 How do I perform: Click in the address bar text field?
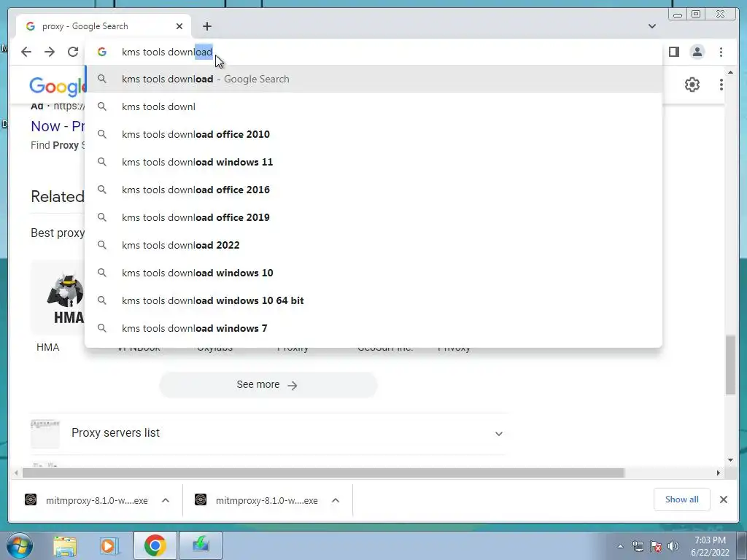[373, 52]
